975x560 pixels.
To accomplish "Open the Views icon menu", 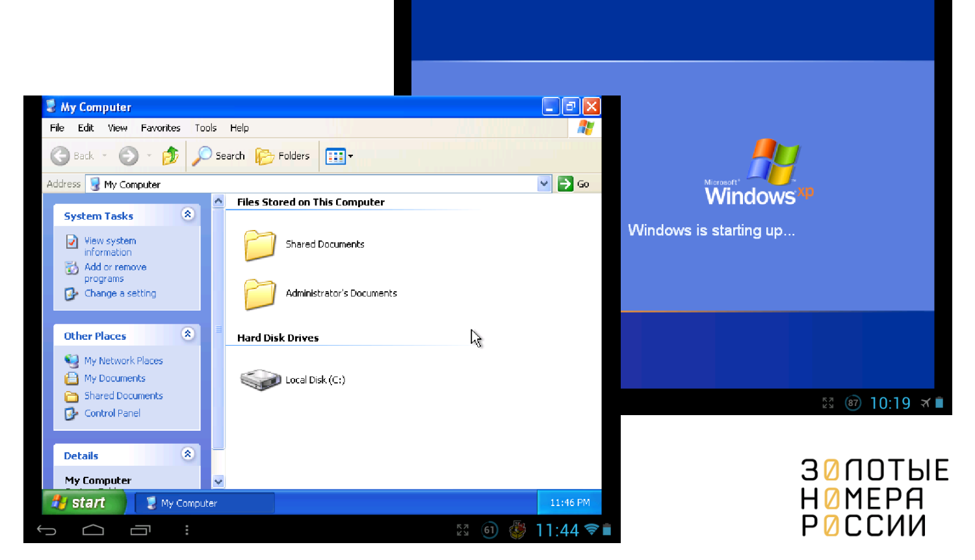I will coord(335,157).
